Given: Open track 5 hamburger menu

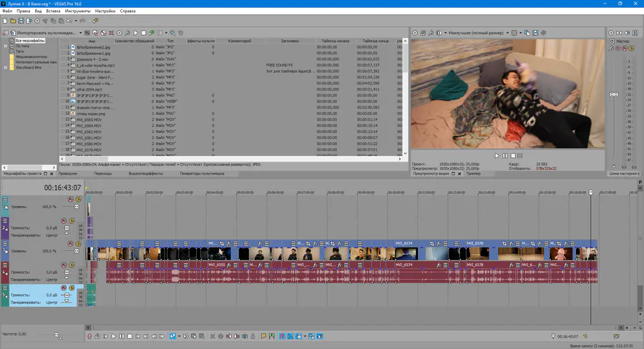Looking at the screenshot, I should [5, 287].
